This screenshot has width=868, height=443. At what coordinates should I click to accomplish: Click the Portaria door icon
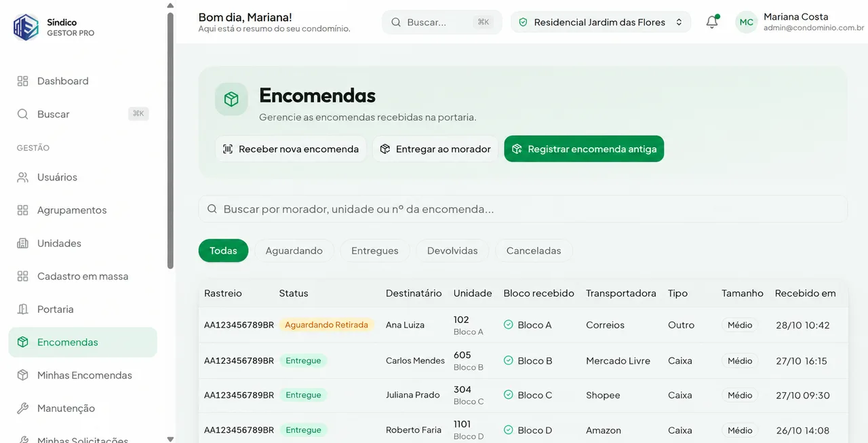click(23, 309)
